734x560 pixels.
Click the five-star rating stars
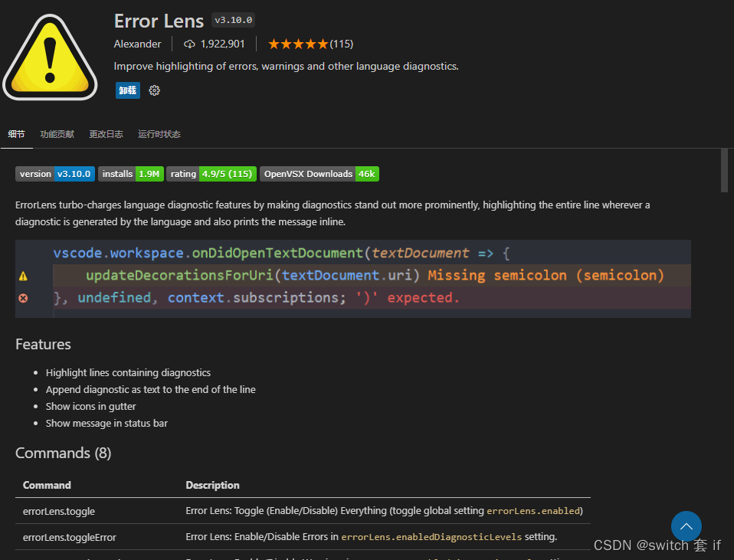[x=298, y=44]
